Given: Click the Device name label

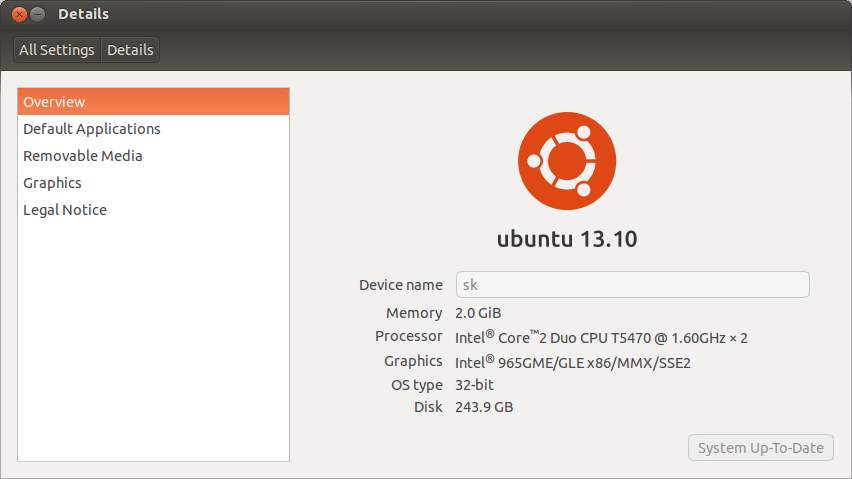Looking at the screenshot, I should pyautogui.click(x=400, y=285).
